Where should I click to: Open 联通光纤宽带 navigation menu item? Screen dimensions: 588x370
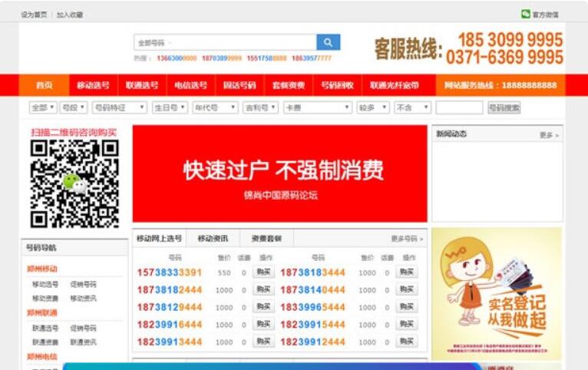[395, 85]
